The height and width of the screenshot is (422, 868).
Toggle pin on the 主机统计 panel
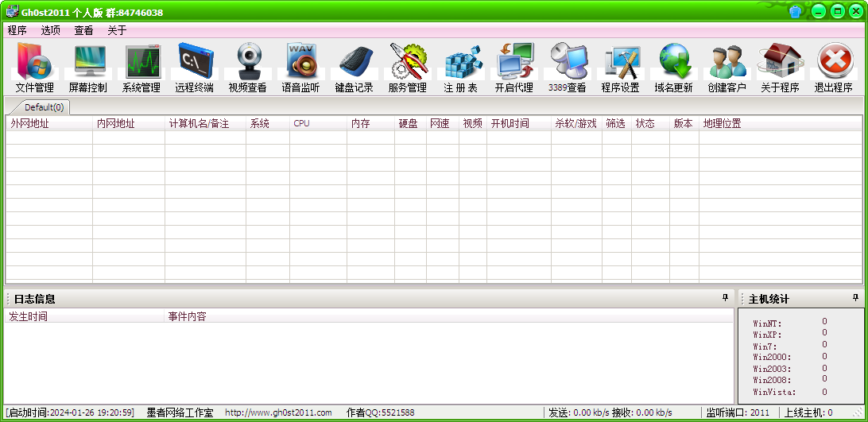(856, 298)
